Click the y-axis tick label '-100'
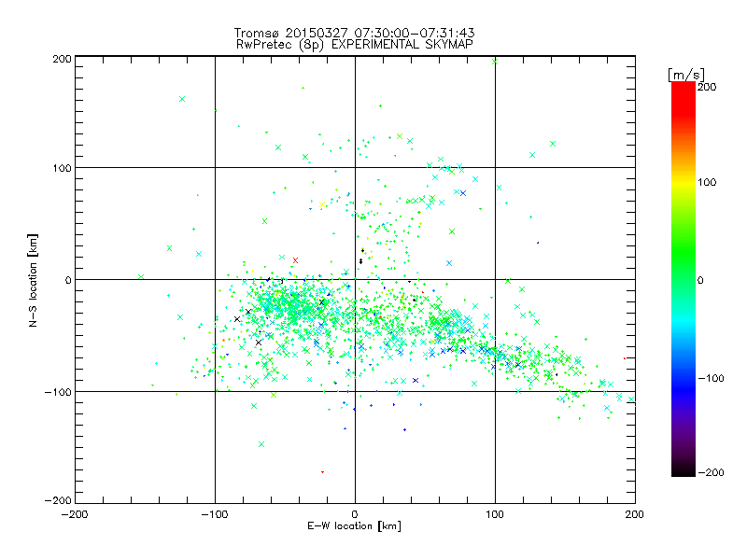The image size is (747, 560). pyautogui.click(x=58, y=392)
